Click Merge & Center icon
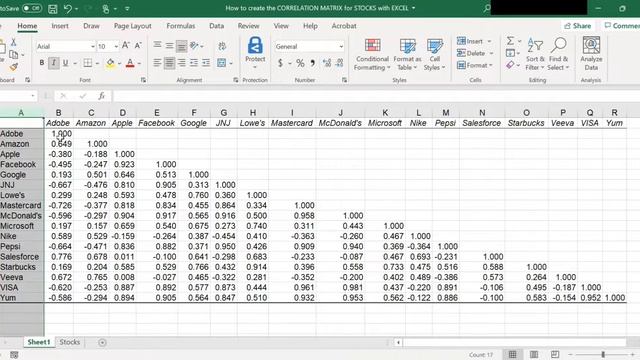Screen dimensions: 640x360 222,63
